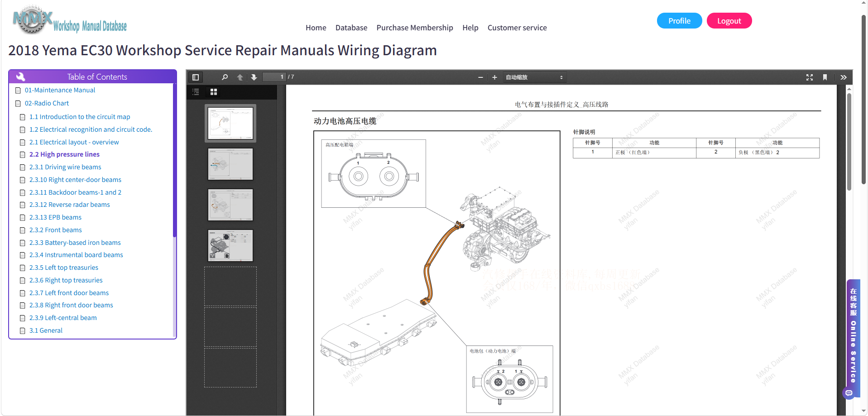Open 2.3.12 Reverse radar beams
The width and height of the screenshot is (868, 416).
click(69, 205)
